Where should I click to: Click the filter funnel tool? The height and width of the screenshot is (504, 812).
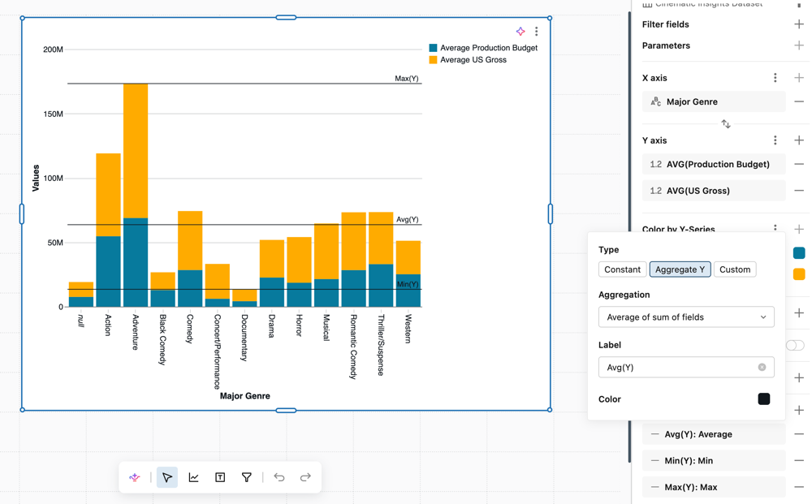247,477
